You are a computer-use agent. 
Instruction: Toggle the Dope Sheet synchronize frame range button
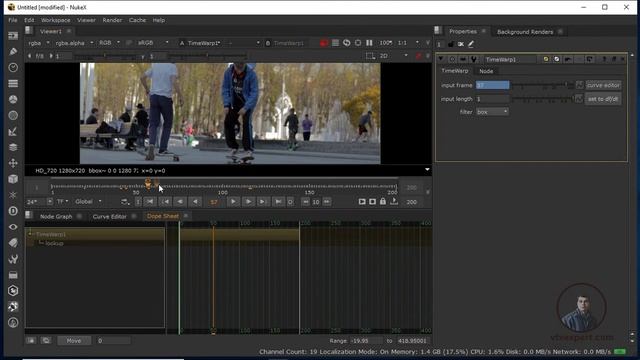46,340
